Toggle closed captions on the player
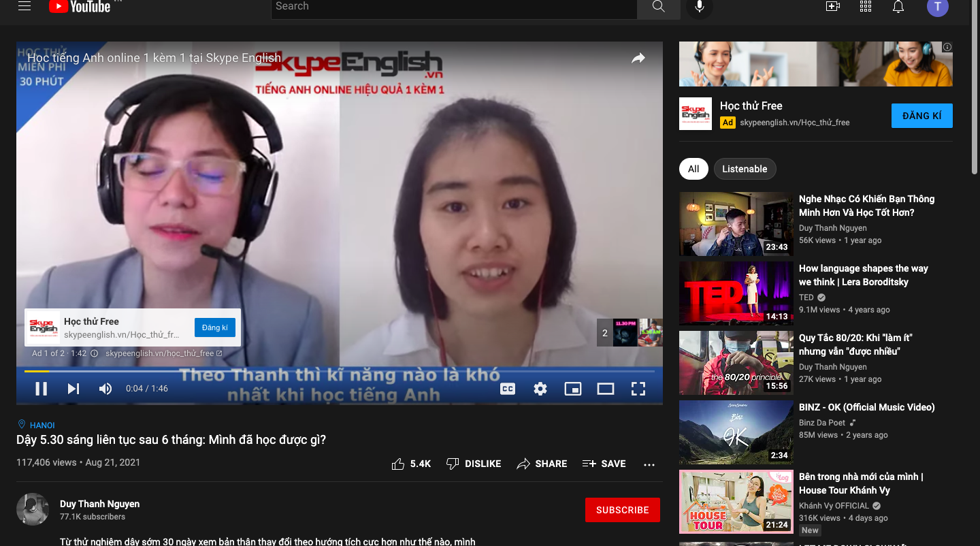 [508, 389]
